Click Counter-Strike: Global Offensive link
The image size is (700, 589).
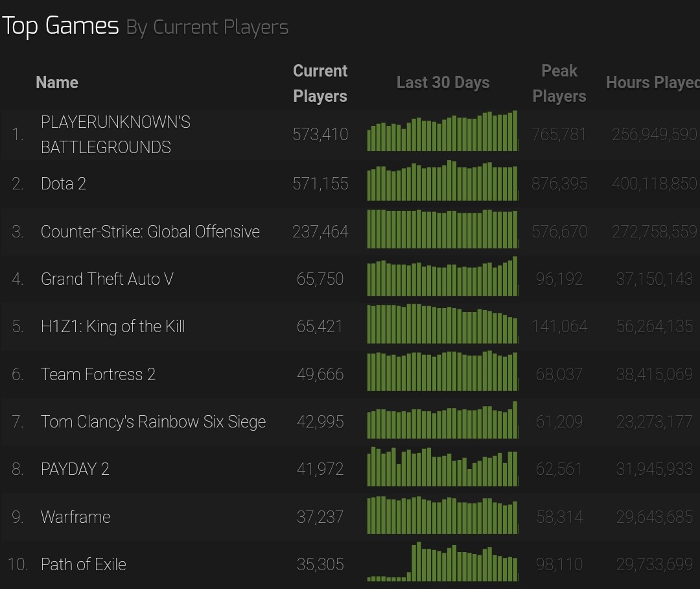click(x=150, y=232)
